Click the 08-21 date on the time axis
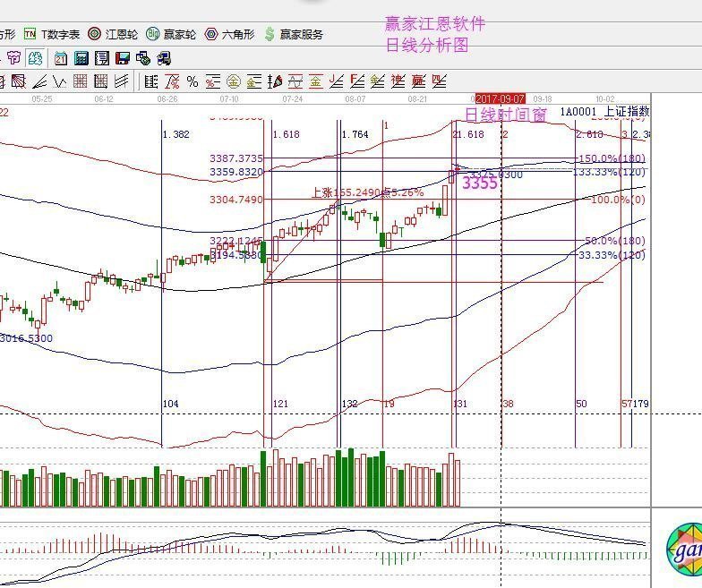This screenshot has height=588, width=702. [417, 98]
